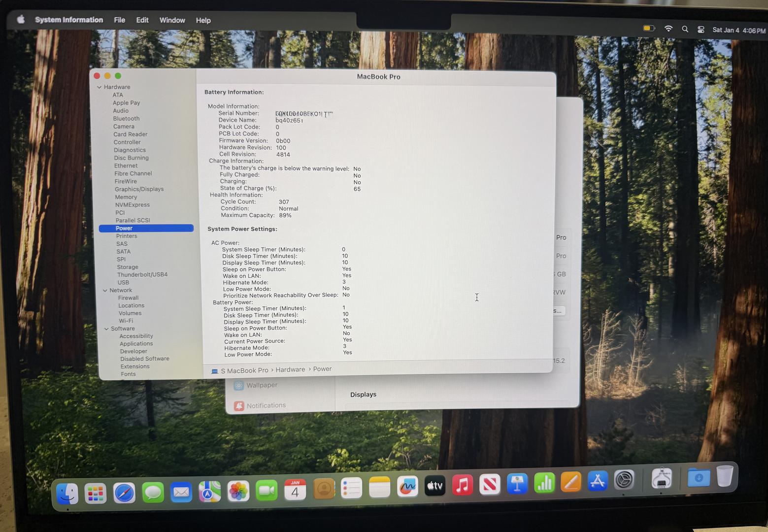The height and width of the screenshot is (532, 768).
Task: Select NVMExpress in the sidebar
Action: 133,205
